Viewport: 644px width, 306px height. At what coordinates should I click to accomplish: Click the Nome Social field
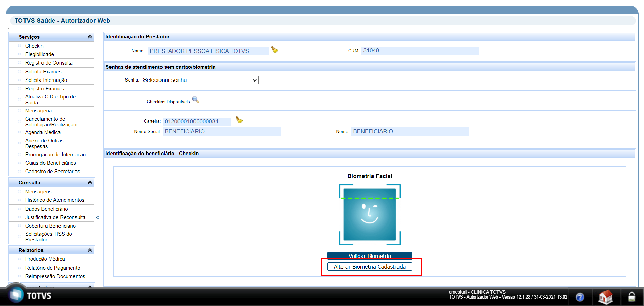pyautogui.click(x=221, y=131)
